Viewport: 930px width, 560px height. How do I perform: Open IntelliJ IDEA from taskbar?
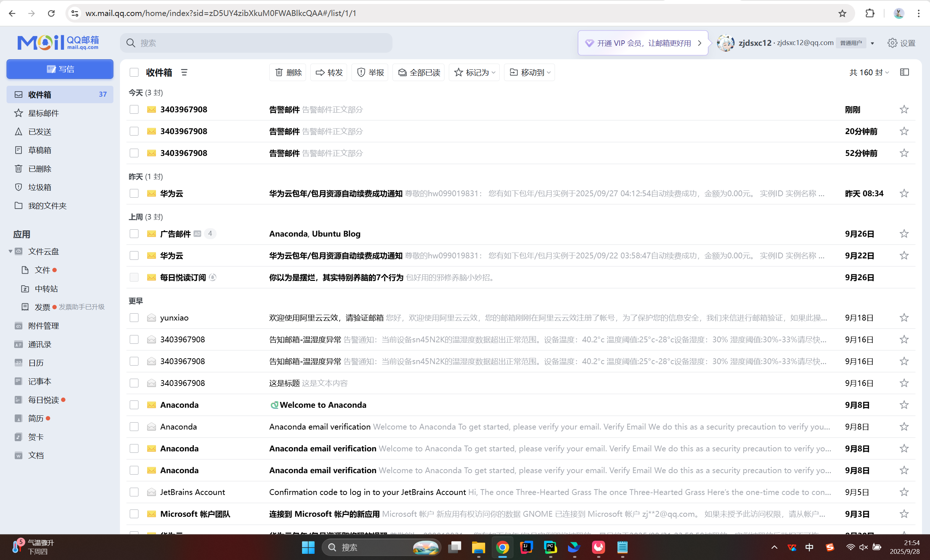coord(526,548)
